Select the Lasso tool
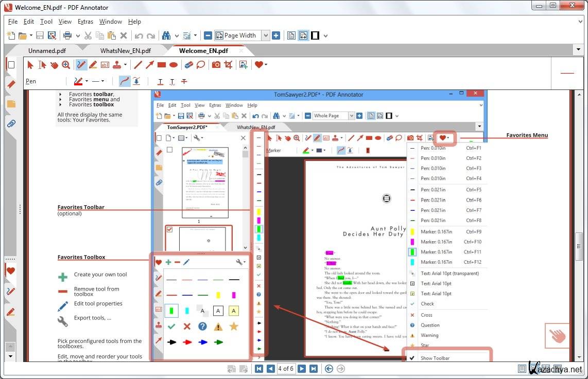Screen dimensions: 588x379 [x=201, y=65]
